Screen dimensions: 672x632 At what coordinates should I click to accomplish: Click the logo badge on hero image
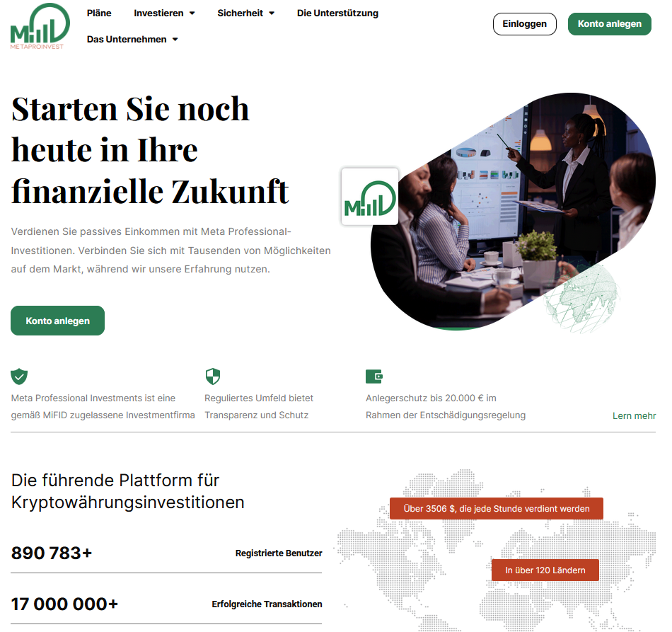click(370, 196)
